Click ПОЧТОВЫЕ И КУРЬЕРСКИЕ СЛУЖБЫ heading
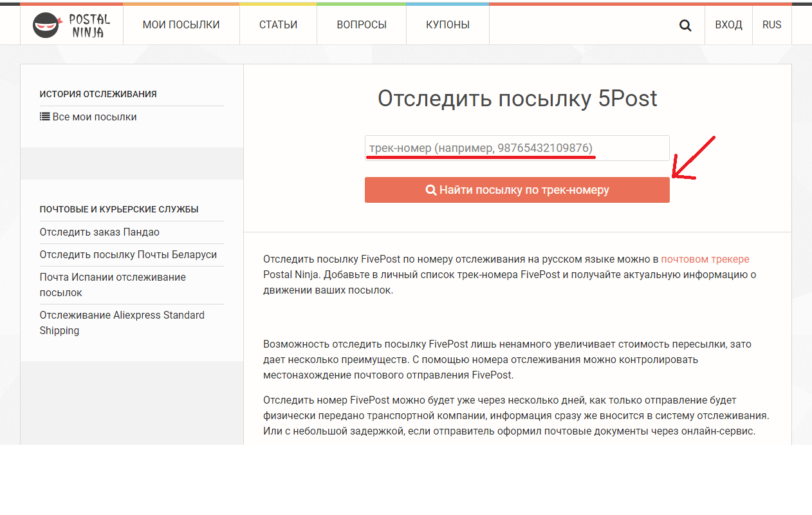The height and width of the screenshot is (515, 812). click(119, 209)
